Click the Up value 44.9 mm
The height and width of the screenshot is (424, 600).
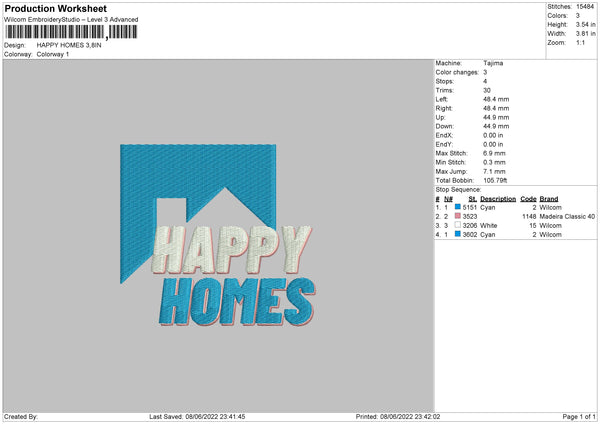click(496, 117)
